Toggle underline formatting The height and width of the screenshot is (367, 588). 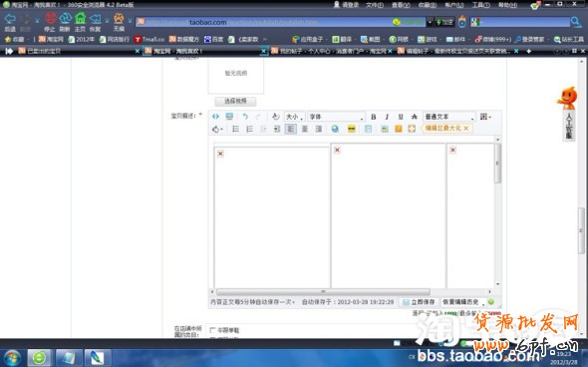[x=401, y=117]
